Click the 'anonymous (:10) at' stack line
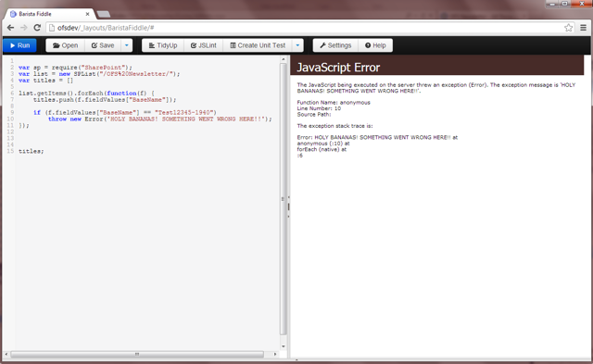This screenshot has height=364, width=593. [323, 144]
